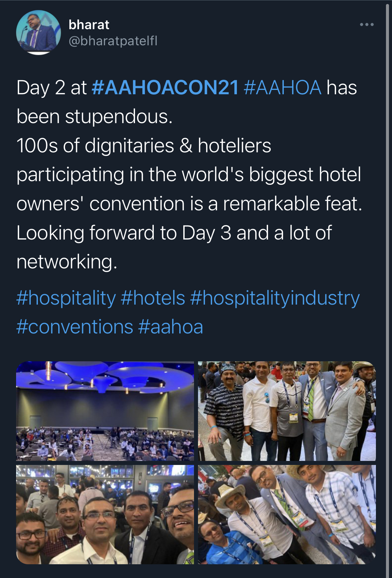The width and height of the screenshot is (392, 578).
Task: Click the 'been stupendous.' tweet text line
Action: point(94,117)
